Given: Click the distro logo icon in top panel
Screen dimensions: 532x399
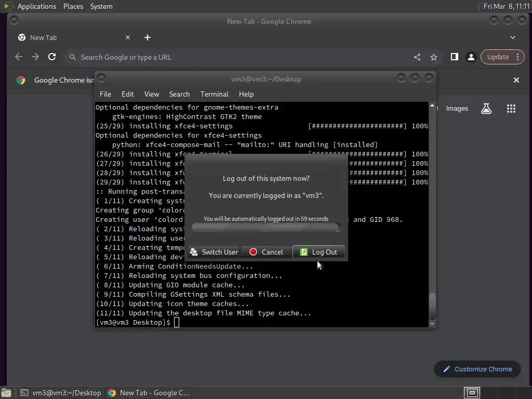Looking at the screenshot, I should 8,6.
